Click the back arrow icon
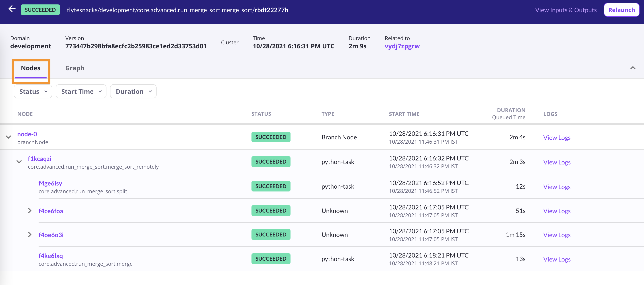This screenshot has height=285, width=644. pyautogui.click(x=12, y=9)
